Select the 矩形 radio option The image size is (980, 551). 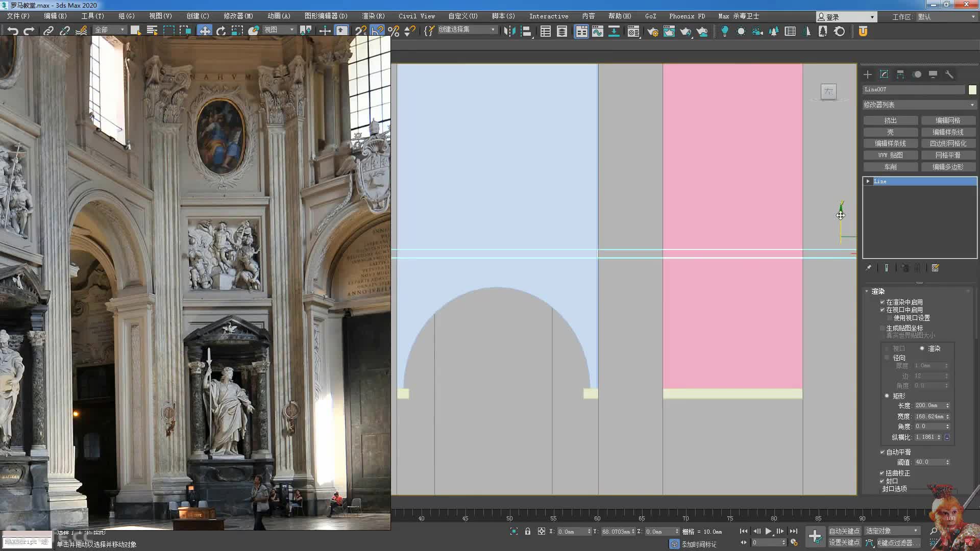click(x=887, y=396)
